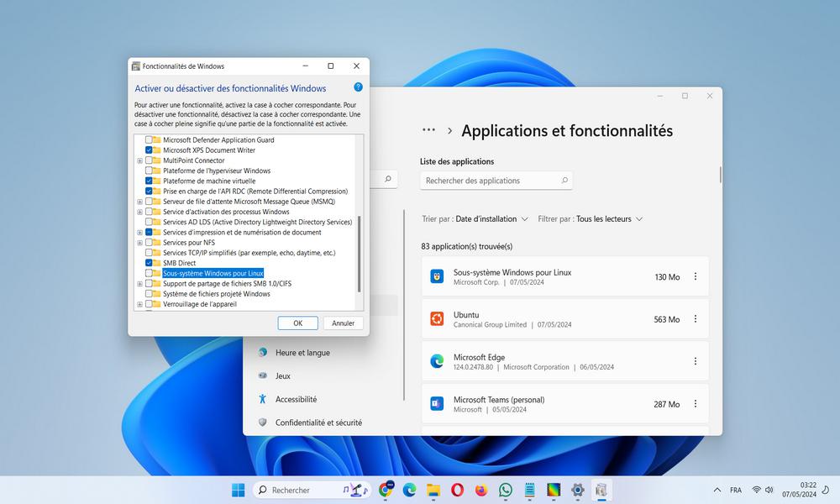The width and height of the screenshot is (840, 504).
Task: Open WhatsApp from the taskbar
Action: click(505, 490)
